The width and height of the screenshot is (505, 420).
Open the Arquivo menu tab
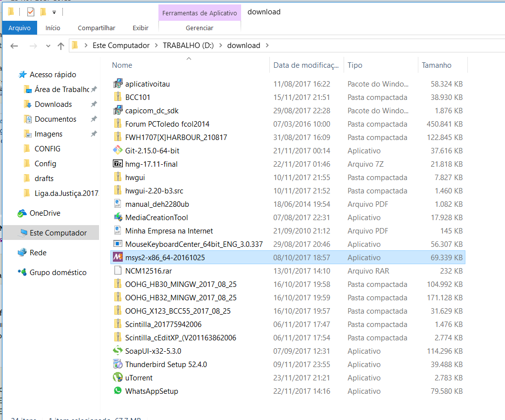[19, 28]
